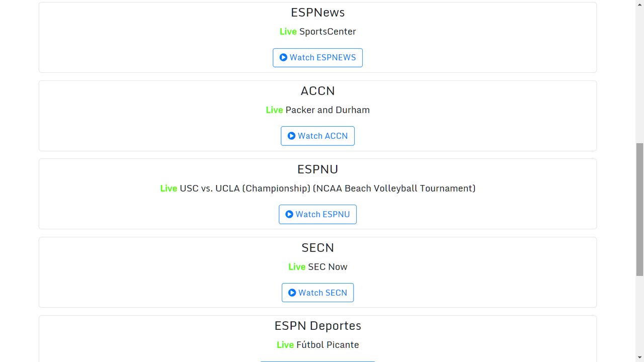Click the Fútbol Picante program title
644x362 pixels.
328,345
